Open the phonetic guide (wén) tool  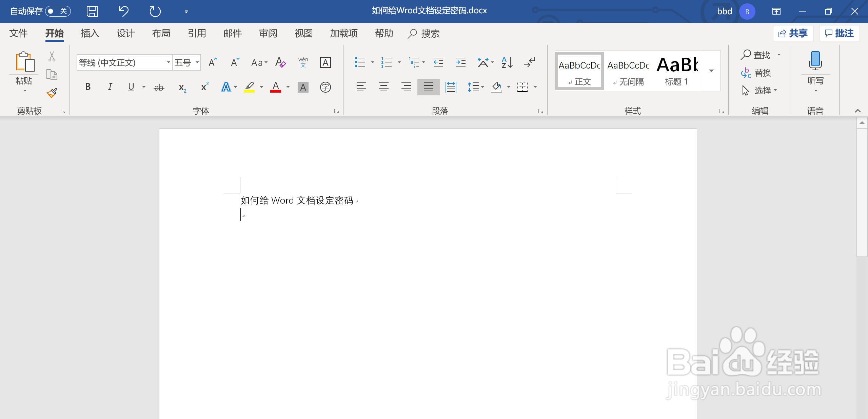(x=303, y=62)
